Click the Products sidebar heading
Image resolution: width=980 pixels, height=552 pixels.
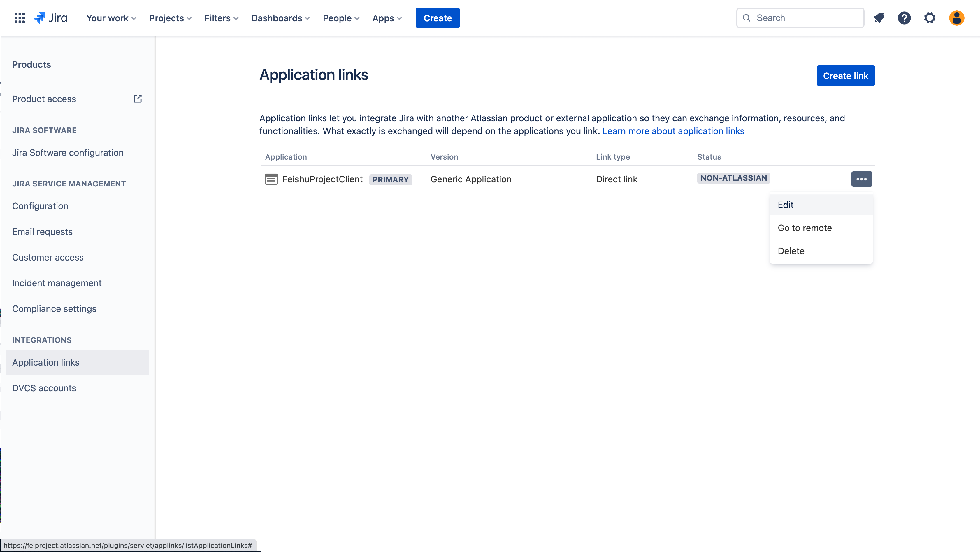[31, 65]
